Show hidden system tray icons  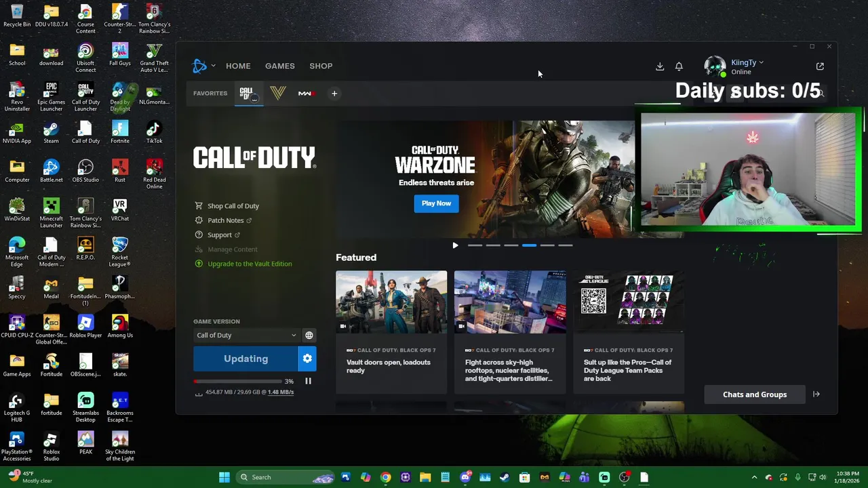[754, 477]
